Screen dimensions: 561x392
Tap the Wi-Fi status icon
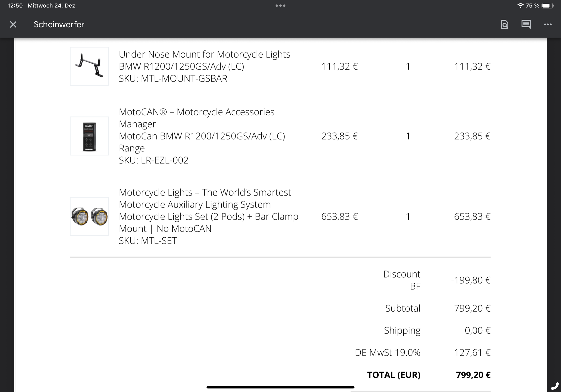coord(520,6)
